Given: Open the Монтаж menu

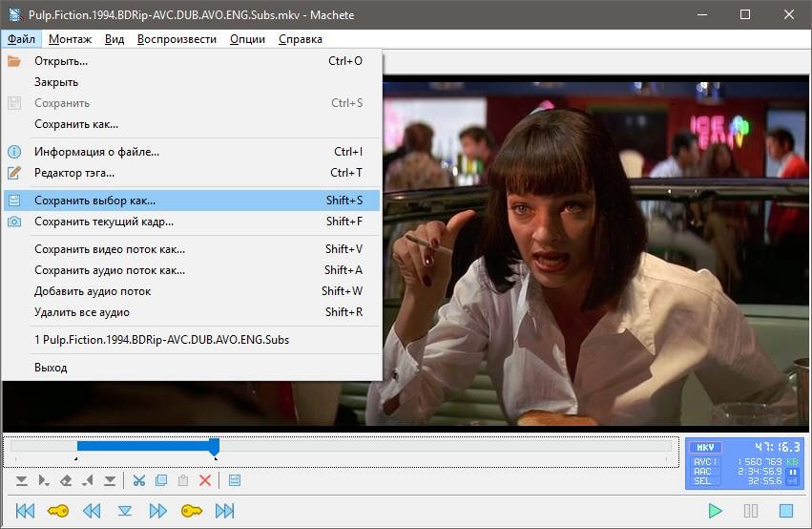Looking at the screenshot, I should pyautogui.click(x=70, y=39).
